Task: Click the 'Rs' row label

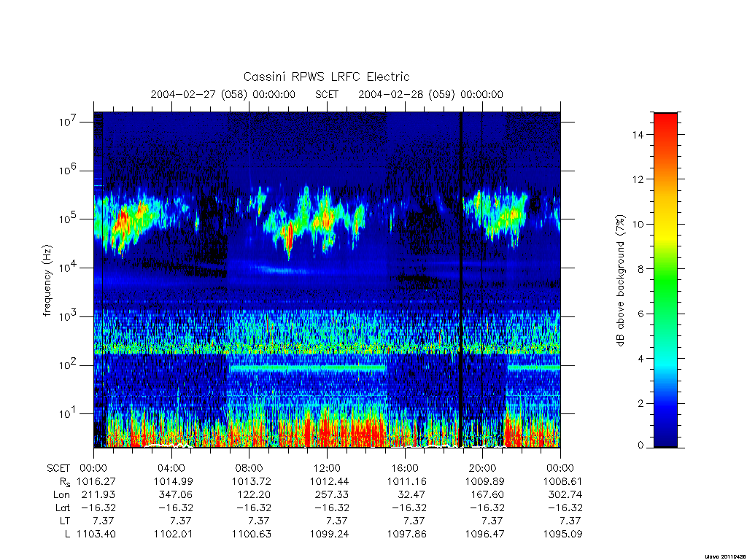Action: (64, 482)
